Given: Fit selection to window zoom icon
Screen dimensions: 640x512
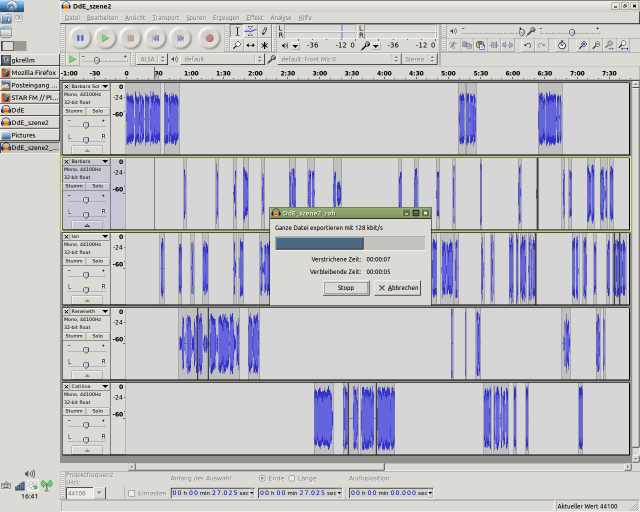Looking at the screenshot, I should click(609, 45).
